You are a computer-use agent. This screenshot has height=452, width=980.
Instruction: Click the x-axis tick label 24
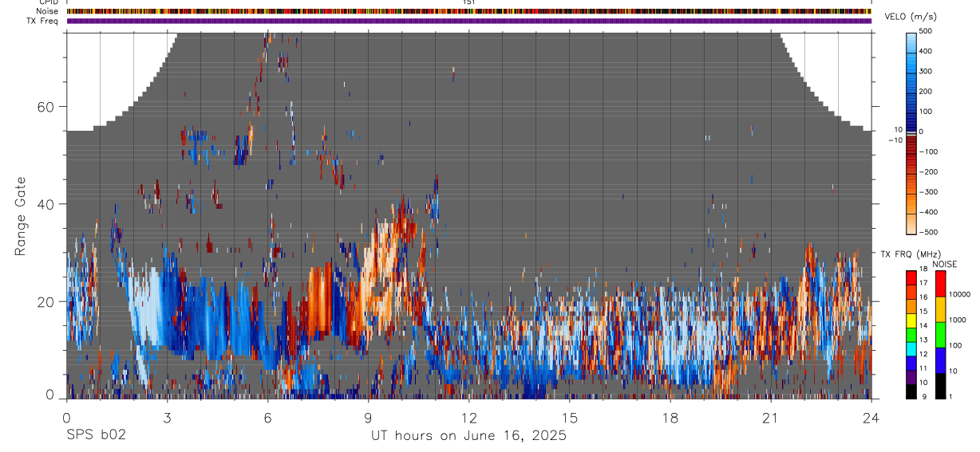[x=871, y=418]
